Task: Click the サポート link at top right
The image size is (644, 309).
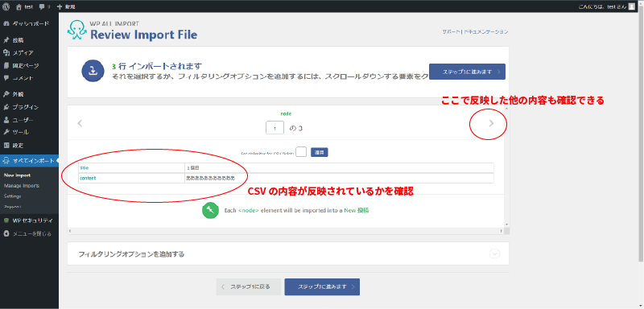Action: click(x=451, y=31)
